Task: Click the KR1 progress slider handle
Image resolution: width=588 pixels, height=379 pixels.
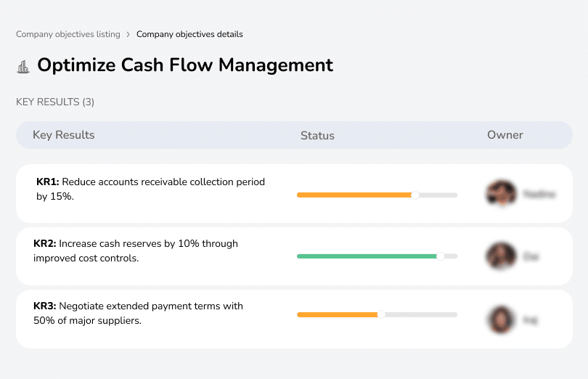Action: pos(415,195)
